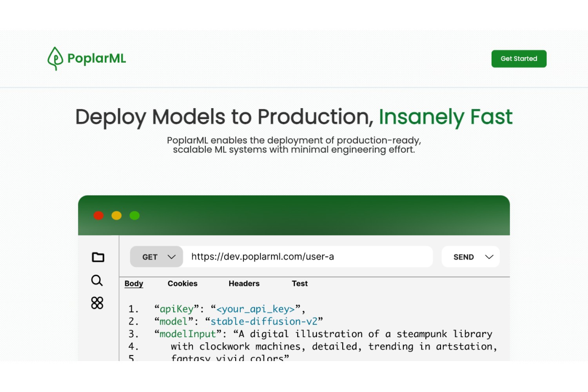
Task: Switch to the Cookies tab
Action: click(x=183, y=283)
